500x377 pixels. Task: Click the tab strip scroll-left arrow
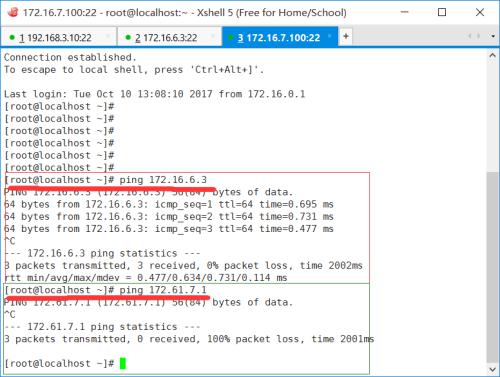tap(470, 36)
